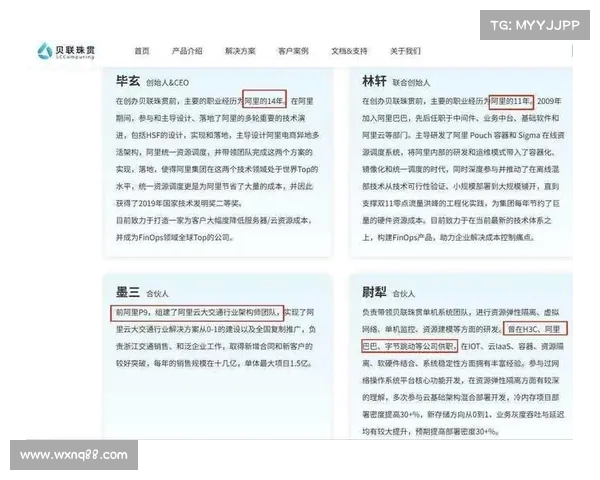The width and height of the screenshot is (600, 480).
Task: Click the line 均有较大提升，预期提高部署密度30+%
Action: coord(431,431)
